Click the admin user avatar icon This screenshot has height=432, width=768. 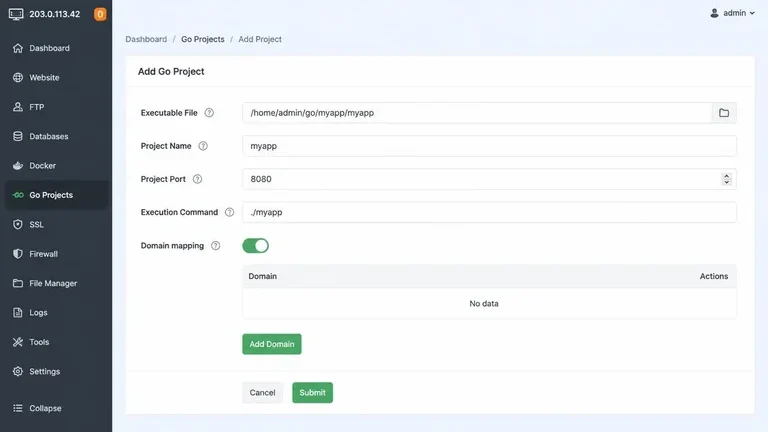pyautogui.click(x=714, y=13)
